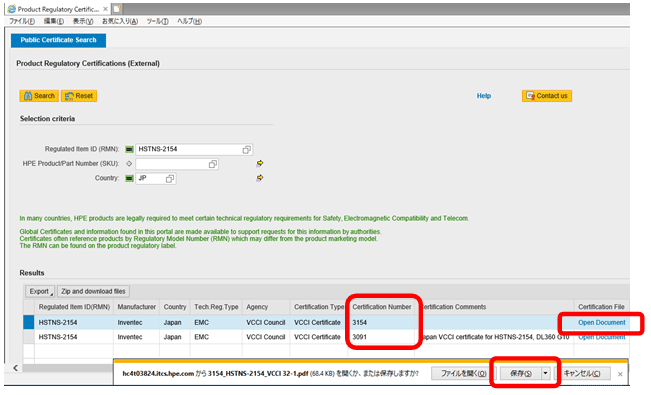
Task: Click the green selection option icon for Country
Action: coord(129,179)
